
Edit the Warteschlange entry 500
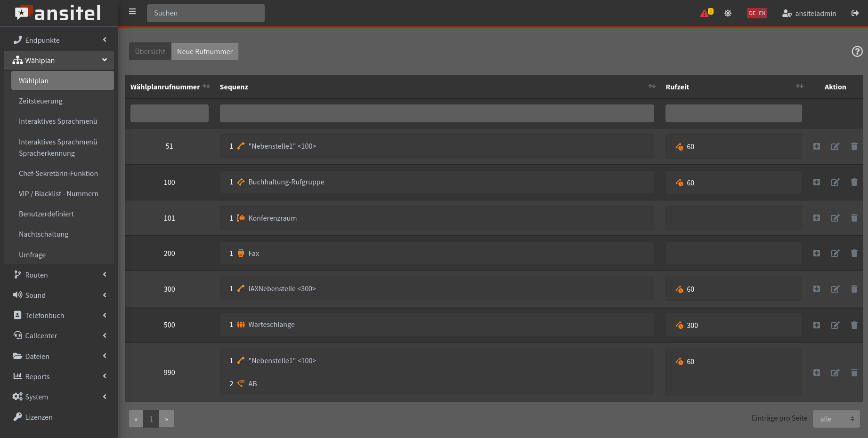835,326
